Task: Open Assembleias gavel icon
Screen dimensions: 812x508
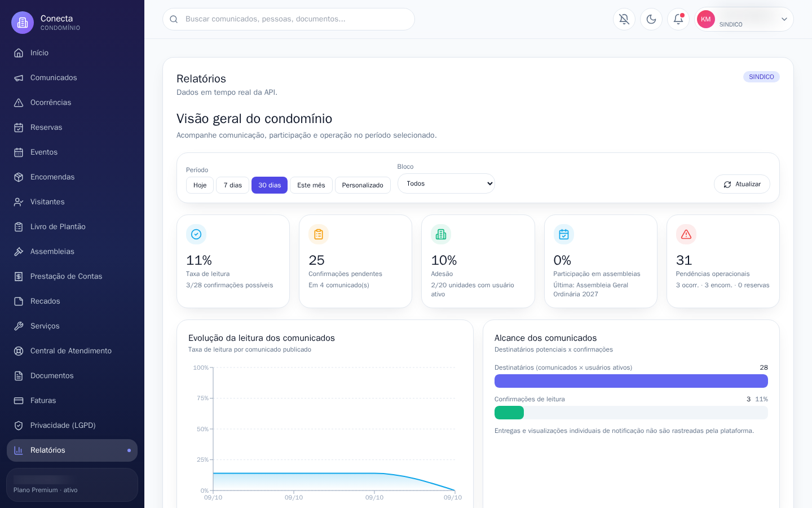Action: [x=19, y=252]
